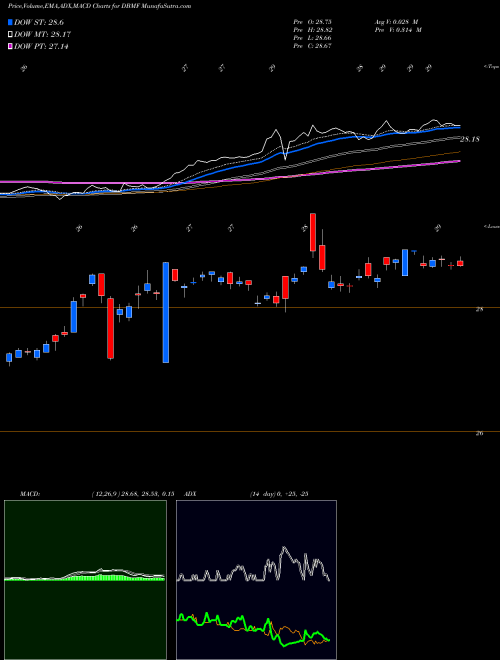Click the 28 price axis label

click(479, 309)
